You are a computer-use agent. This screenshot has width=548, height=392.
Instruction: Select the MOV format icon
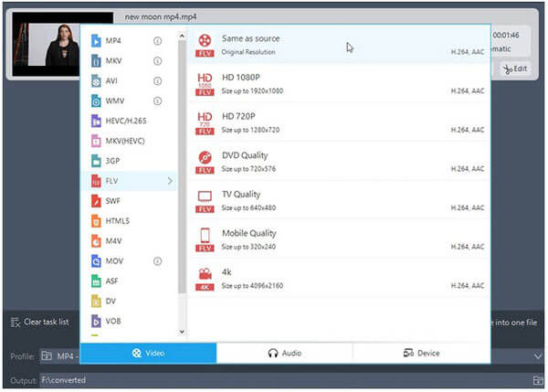coord(96,260)
